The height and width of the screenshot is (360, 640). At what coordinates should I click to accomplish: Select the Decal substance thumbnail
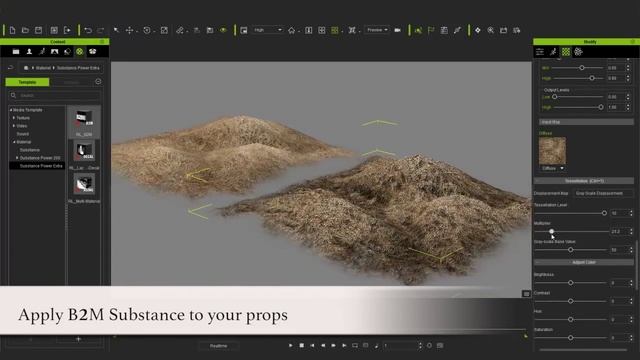click(x=84, y=151)
